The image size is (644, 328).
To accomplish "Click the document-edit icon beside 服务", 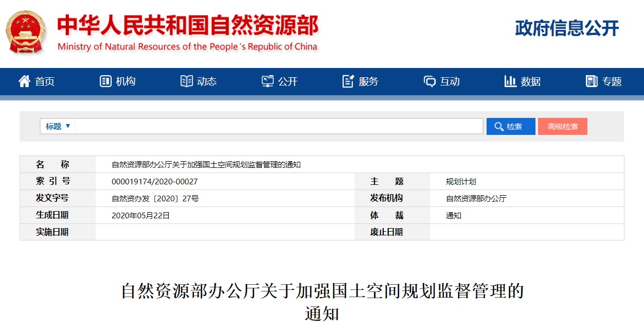I will tap(348, 81).
